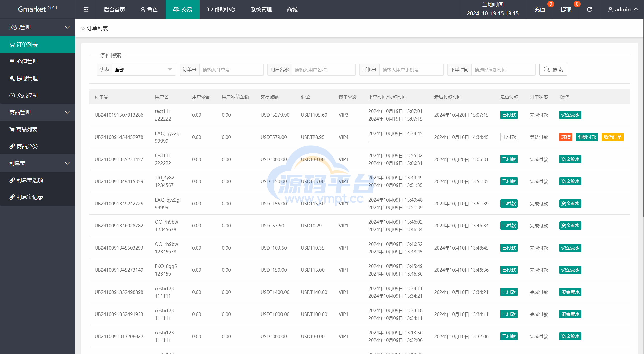Click 资金流水 for order UB2410191507013286
This screenshot has width=644, height=354.
coord(570,115)
